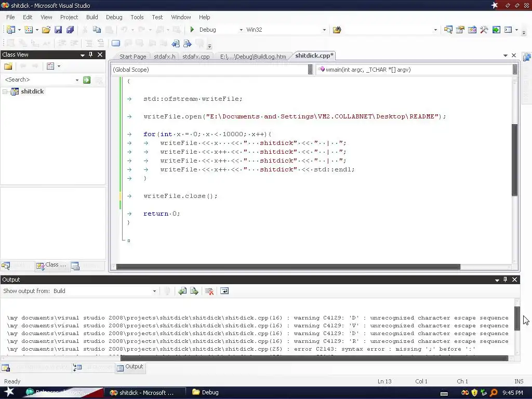Viewport: 532px width, 399px height.
Task: Open the New Project dropdown arrow
Action: pos(19,30)
